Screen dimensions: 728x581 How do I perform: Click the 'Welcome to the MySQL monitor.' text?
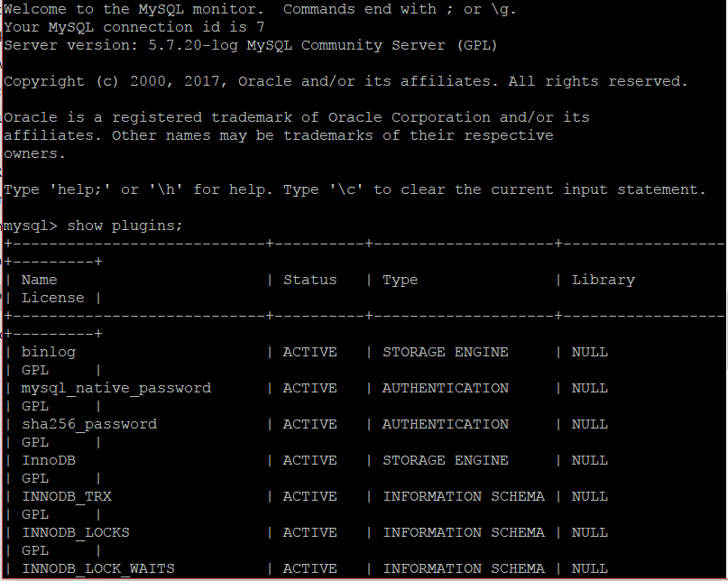[x=134, y=9]
